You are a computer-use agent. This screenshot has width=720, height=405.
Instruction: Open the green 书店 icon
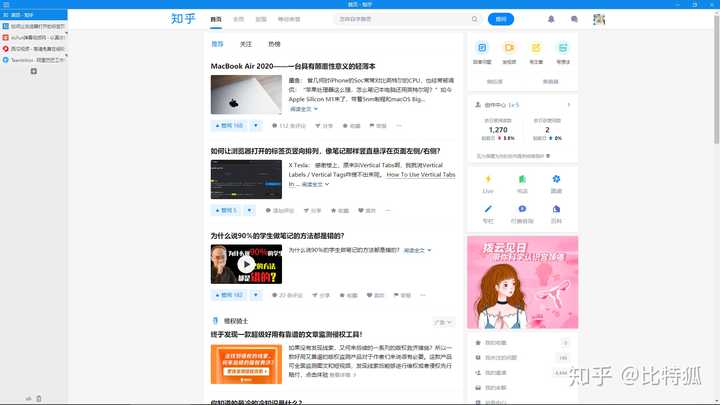pos(522,179)
